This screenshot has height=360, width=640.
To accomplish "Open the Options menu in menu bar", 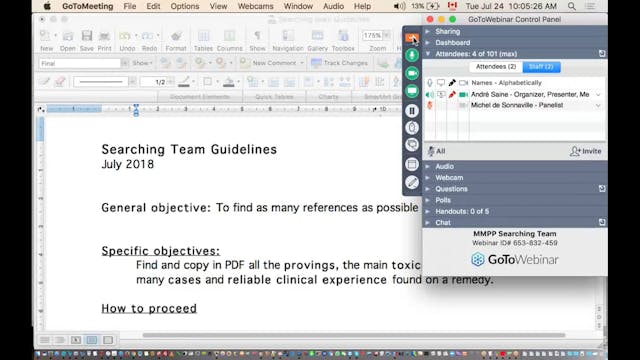I will [x=185, y=6].
